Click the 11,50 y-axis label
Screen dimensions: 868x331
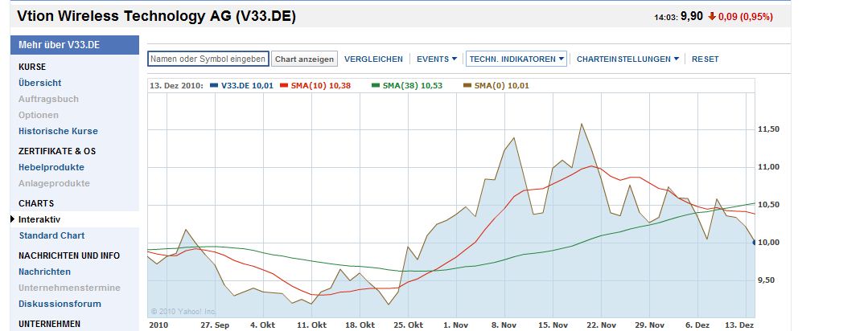pyautogui.click(x=768, y=129)
